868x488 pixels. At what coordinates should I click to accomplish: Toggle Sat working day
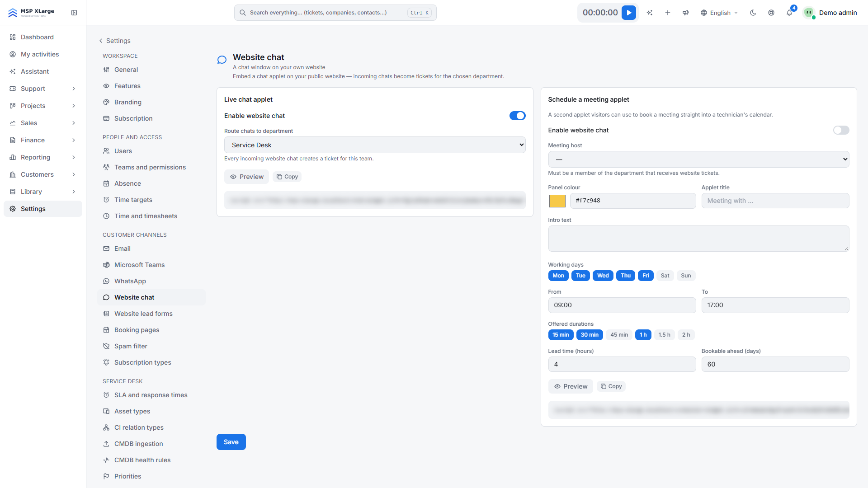pyautogui.click(x=665, y=276)
